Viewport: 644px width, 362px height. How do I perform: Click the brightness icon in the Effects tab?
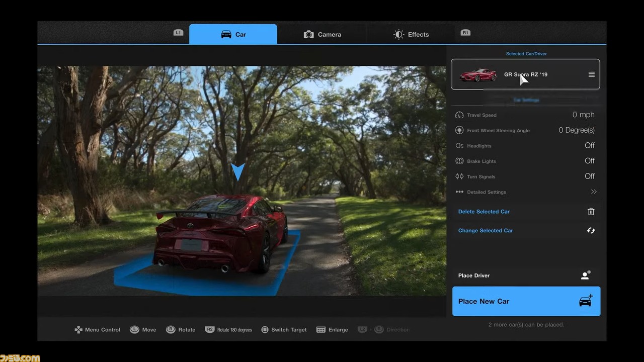pos(398,34)
